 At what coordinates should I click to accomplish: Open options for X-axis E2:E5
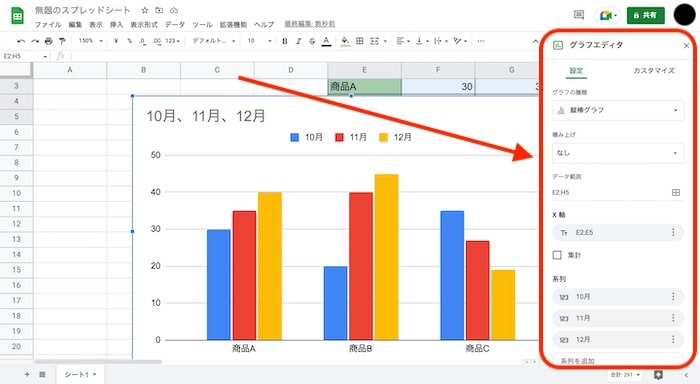(673, 232)
